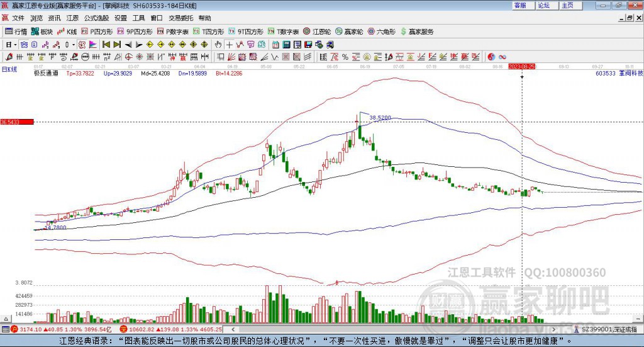Open the 资讯 menu

click(54, 18)
